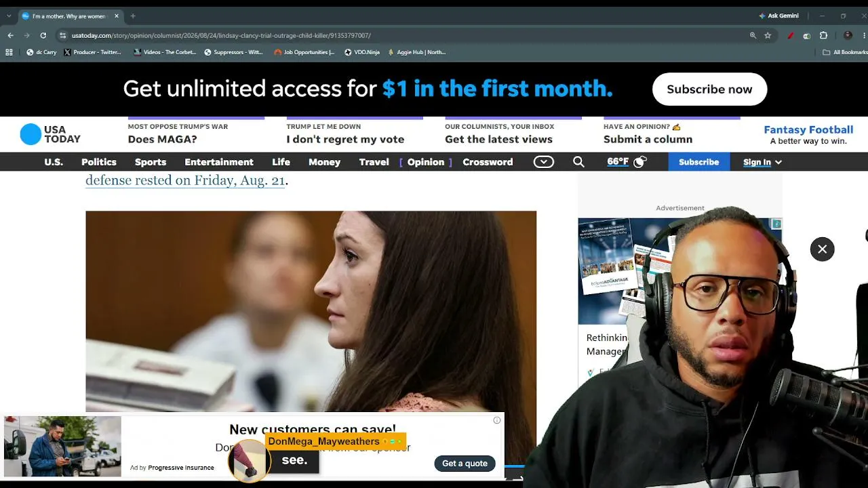Click the courtroom article photo

click(x=311, y=311)
